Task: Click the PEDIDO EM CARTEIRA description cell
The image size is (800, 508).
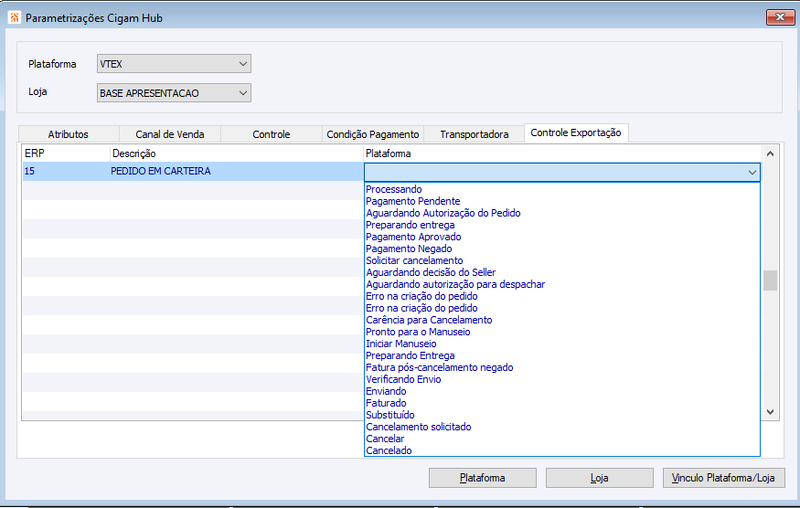Action: (236, 171)
